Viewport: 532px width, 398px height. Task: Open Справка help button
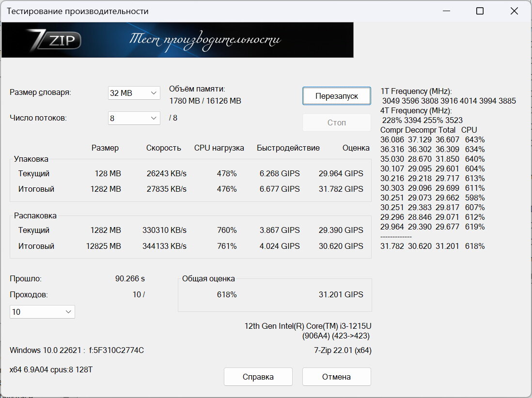pyautogui.click(x=258, y=377)
